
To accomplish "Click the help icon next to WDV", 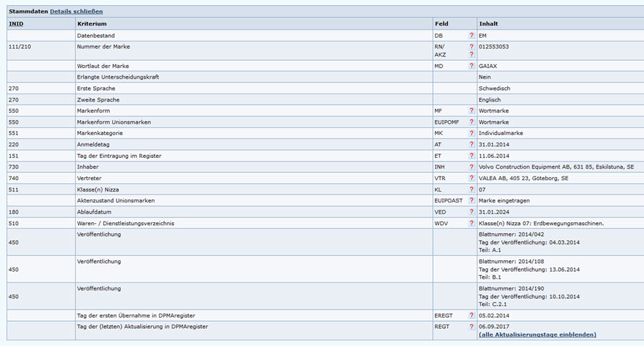I will [472, 223].
